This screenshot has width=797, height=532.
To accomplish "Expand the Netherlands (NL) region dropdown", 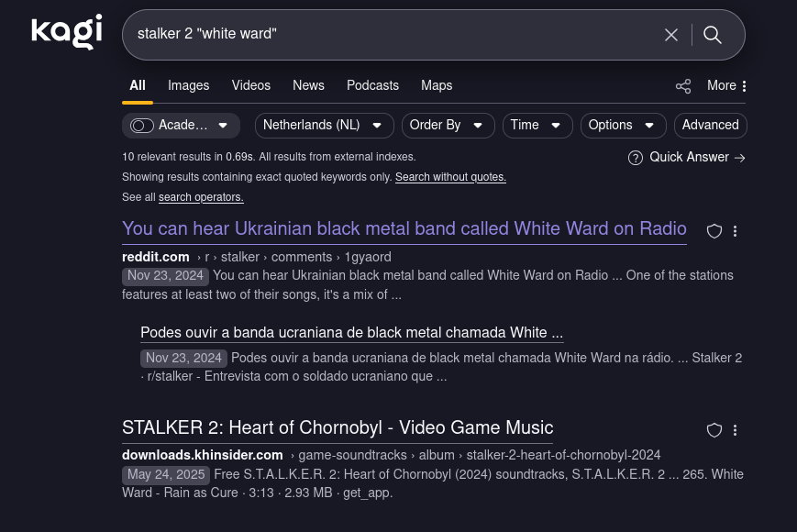I will click(x=324, y=126).
